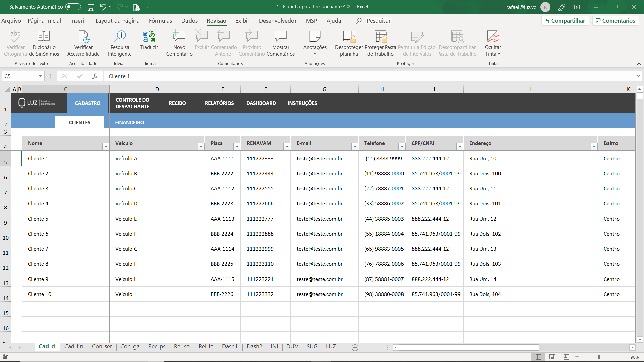Click Mostrar Comentários icon
Viewport: 644px width, 362px height.
(281, 36)
